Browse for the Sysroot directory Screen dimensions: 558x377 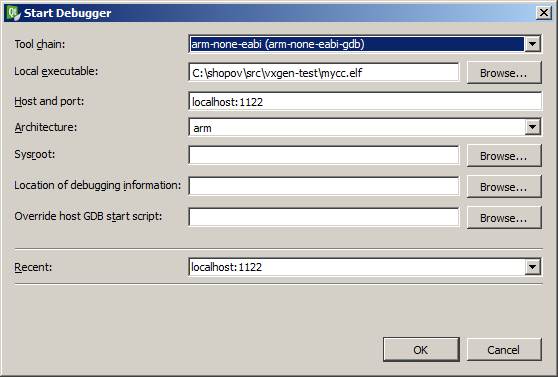(x=504, y=156)
